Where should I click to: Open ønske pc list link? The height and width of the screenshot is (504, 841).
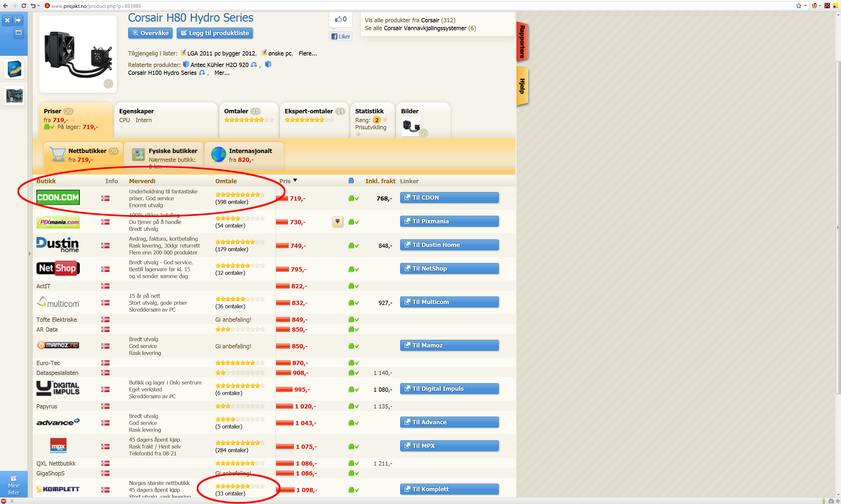280,53
